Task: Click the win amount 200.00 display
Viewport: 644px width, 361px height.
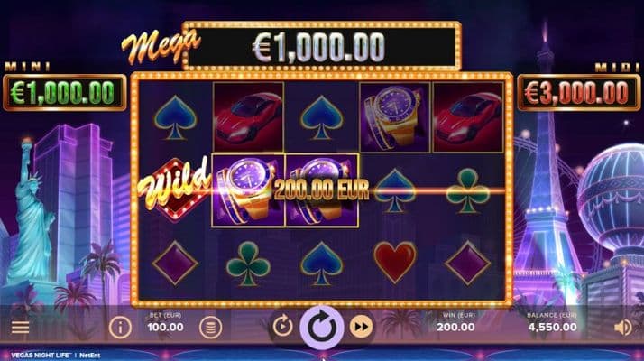Action: 455,328
